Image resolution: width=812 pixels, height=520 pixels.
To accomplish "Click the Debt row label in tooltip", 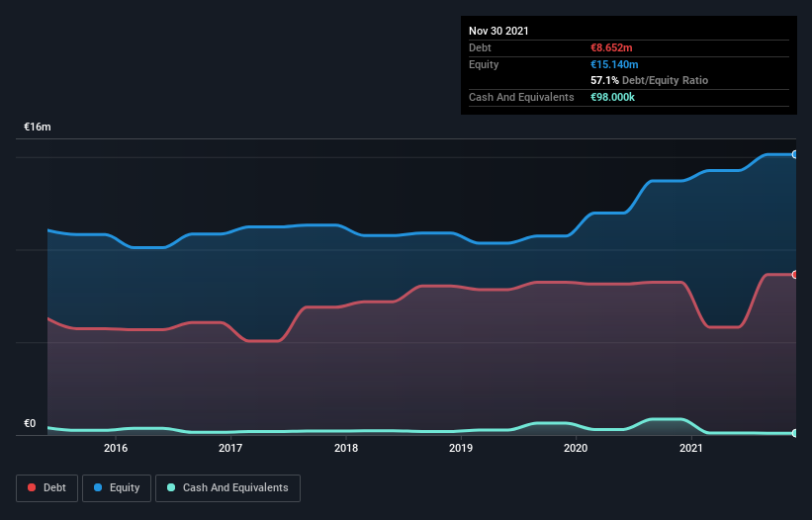I will coord(480,47).
